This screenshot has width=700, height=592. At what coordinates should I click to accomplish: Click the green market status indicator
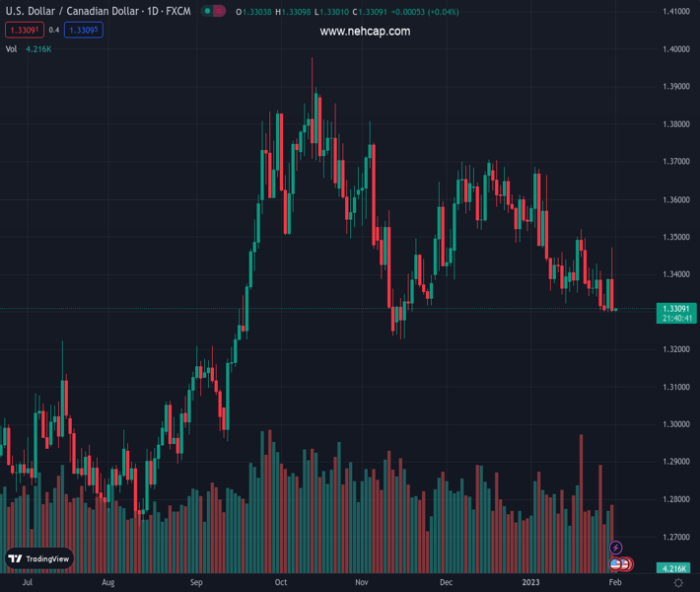pos(207,12)
